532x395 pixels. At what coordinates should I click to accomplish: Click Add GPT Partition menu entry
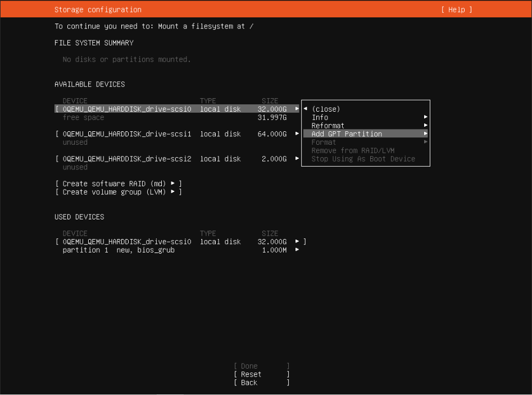[347, 134]
